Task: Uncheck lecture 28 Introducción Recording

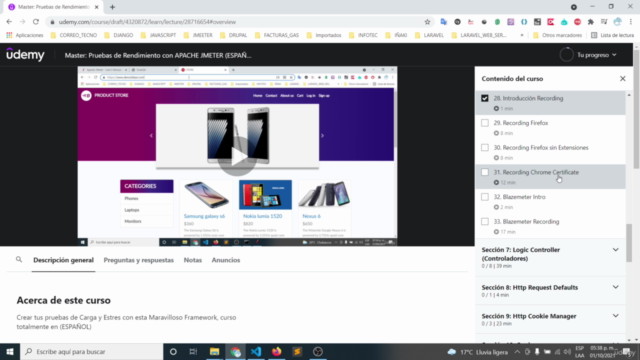Action: (x=484, y=98)
